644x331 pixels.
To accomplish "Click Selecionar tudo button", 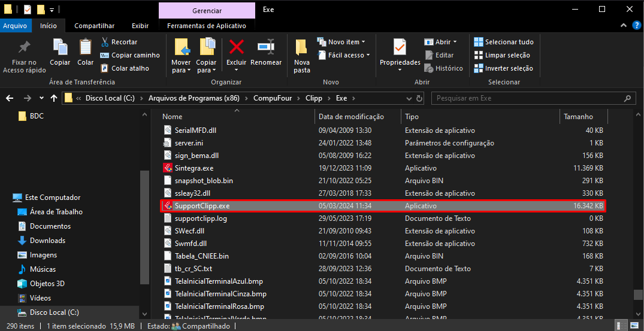I will coord(503,42).
